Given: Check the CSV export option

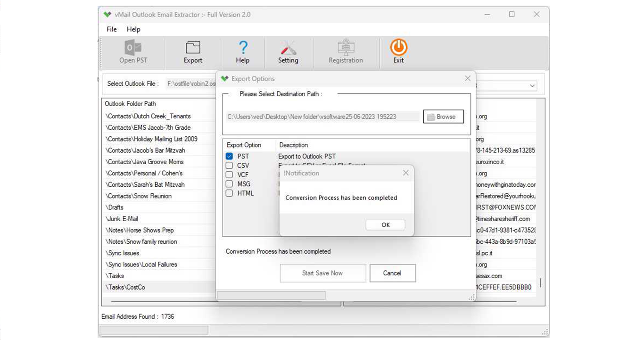Looking at the screenshot, I should coord(229,166).
